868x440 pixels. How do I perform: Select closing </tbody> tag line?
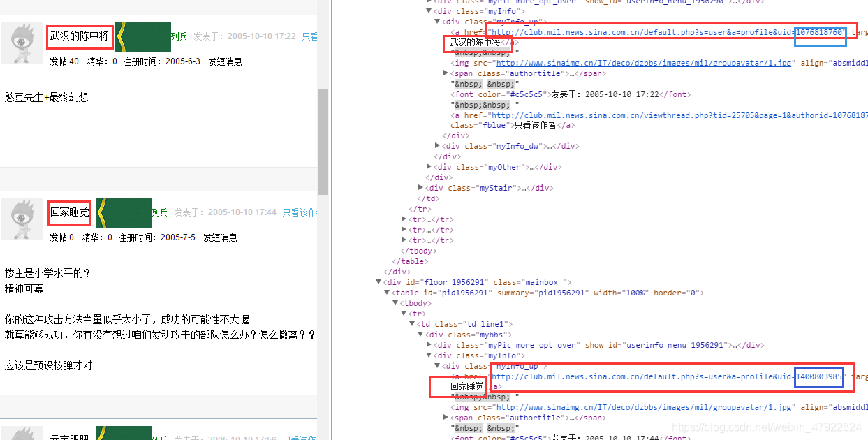pyautogui.click(x=418, y=251)
